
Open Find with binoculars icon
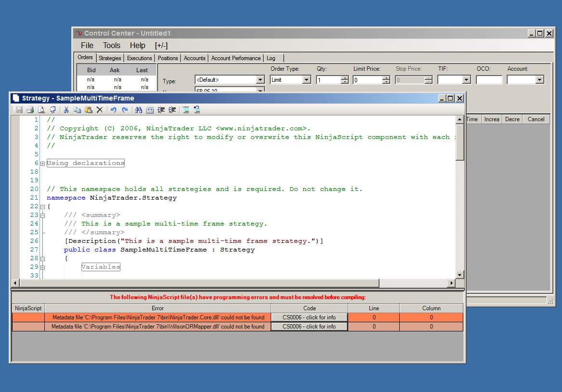pos(138,110)
